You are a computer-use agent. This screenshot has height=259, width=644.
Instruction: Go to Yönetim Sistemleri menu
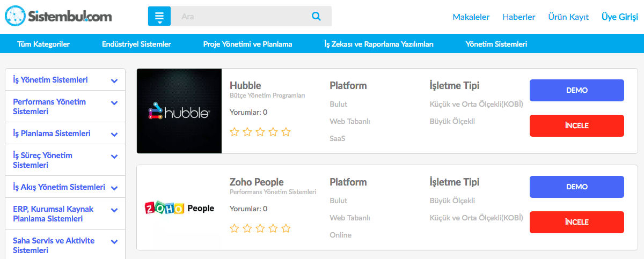click(x=496, y=44)
